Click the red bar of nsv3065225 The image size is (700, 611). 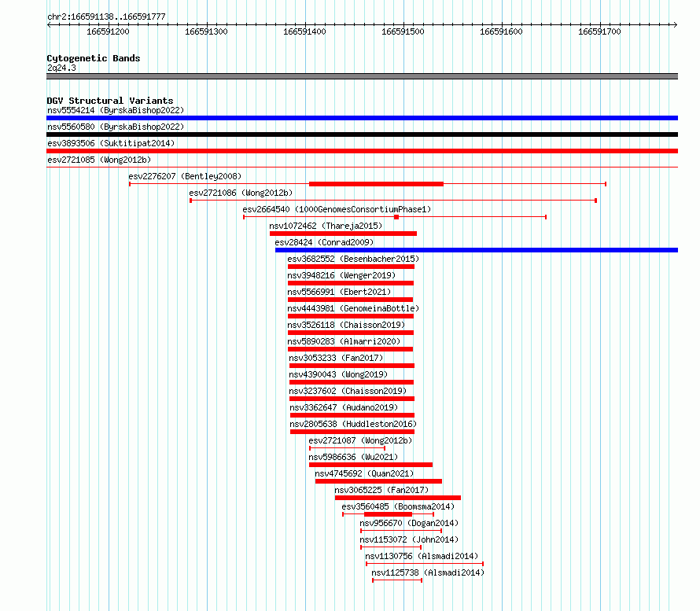[x=398, y=498]
